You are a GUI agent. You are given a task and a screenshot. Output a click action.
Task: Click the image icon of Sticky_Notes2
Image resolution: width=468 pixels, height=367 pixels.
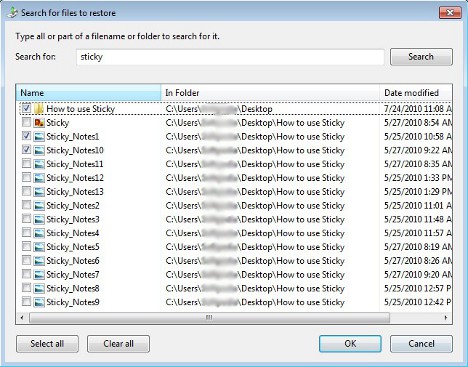click(x=39, y=206)
